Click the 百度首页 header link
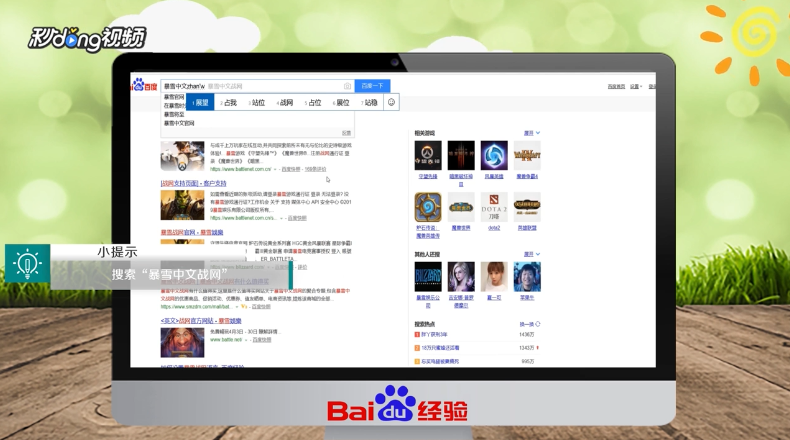The height and width of the screenshot is (440, 790). click(x=616, y=87)
